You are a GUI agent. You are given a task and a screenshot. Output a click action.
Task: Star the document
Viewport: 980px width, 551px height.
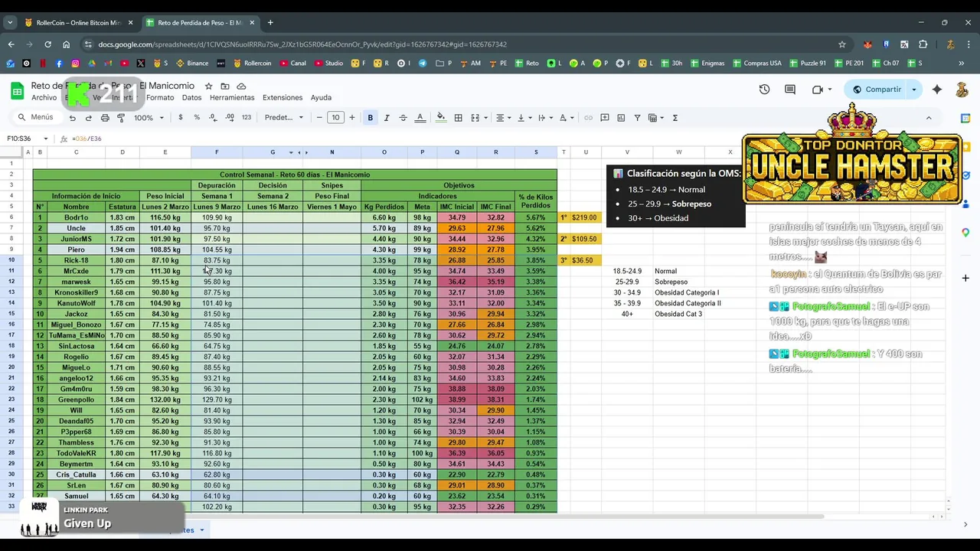[x=207, y=86]
